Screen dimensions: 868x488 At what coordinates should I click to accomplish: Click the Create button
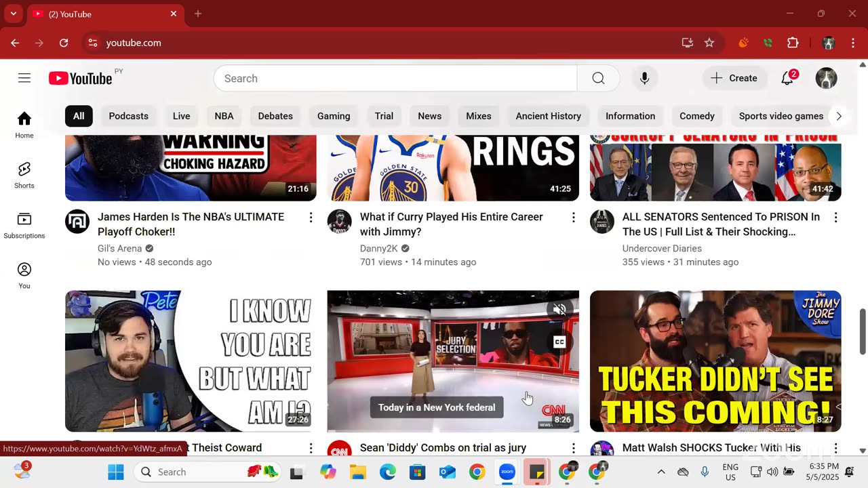click(734, 78)
